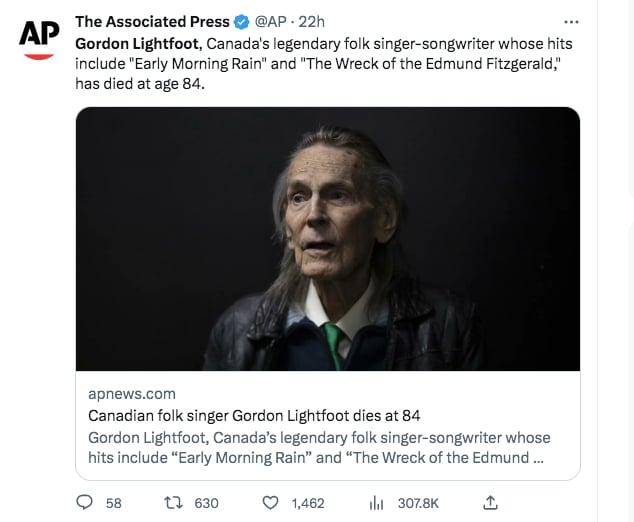Screen dimensions: 634x522
Task: Click the 630 retweets count
Action: click(x=207, y=503)
